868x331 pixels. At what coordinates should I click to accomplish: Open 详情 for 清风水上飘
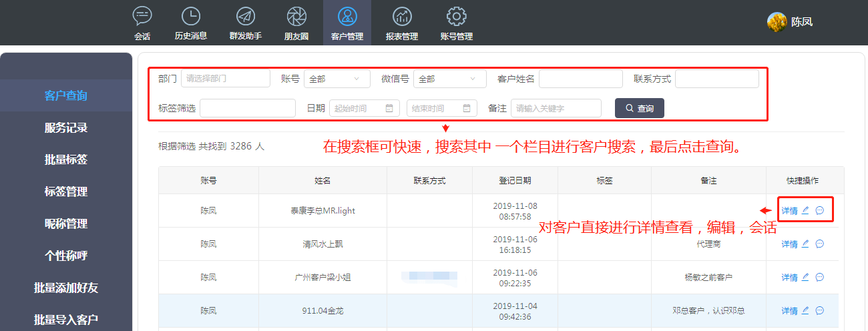tap(789, 244)
